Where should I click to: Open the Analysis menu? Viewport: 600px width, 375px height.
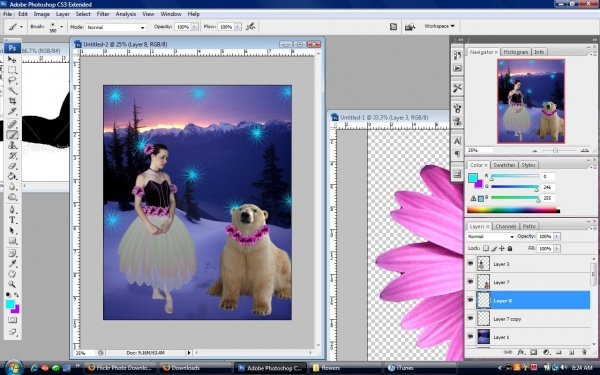(126, 14)
